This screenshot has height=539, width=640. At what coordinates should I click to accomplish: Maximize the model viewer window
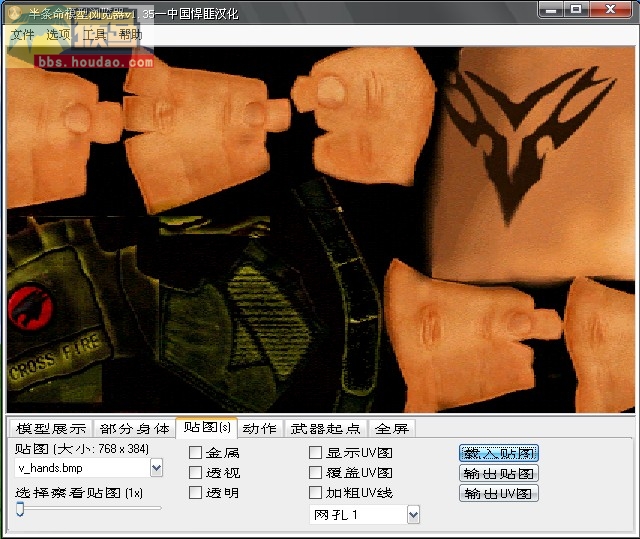[x=576, y=10]
